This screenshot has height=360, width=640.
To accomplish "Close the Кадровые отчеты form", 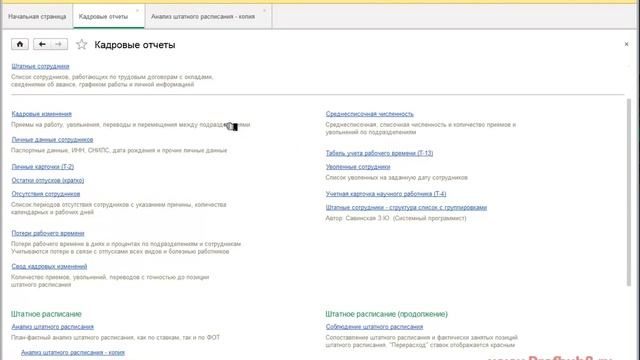I will pyautogui.click(x=627, y=44).
